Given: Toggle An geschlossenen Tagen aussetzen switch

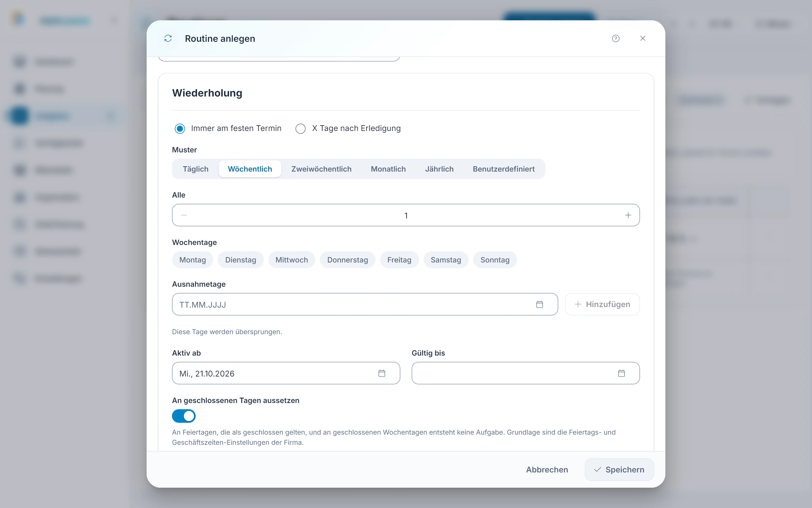Looking at the screenshot, I should click(x=184, y=416).
